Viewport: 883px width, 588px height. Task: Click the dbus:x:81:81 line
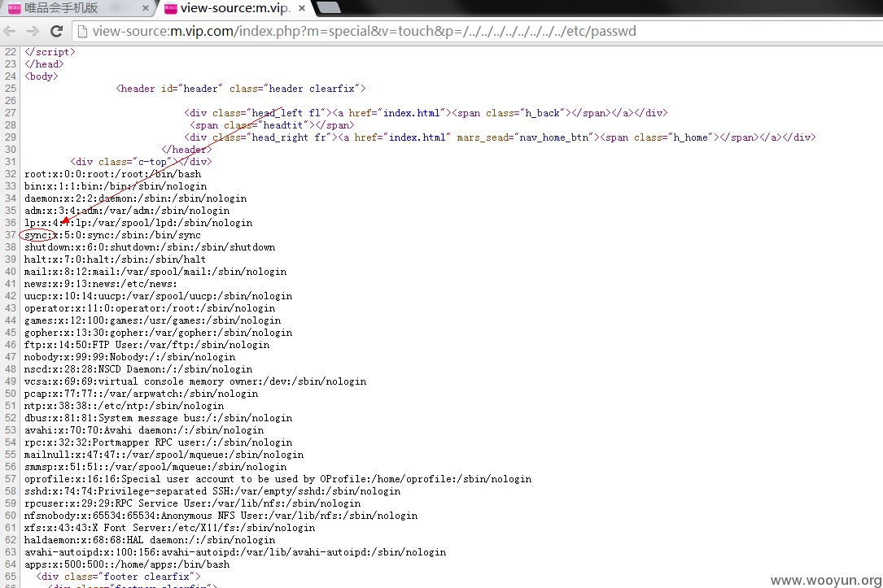[x=158, y=418]
